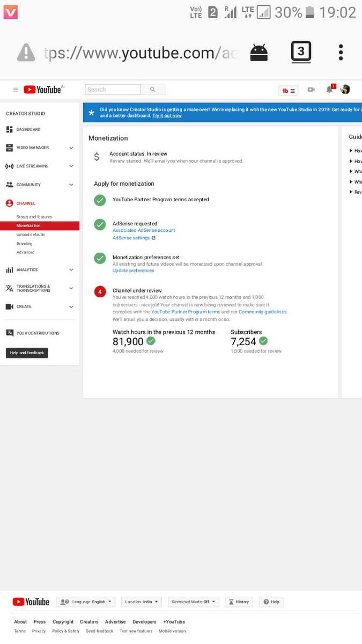Expand Analytics chevron
The height and width of the screenshot is (644, 362).
(x=71, y=270)
